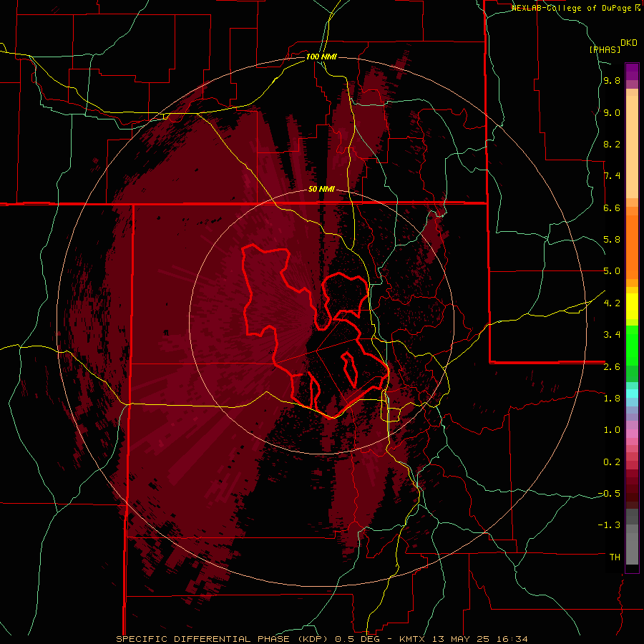Click the 5.0 scale value label

(x=612, y=271)
